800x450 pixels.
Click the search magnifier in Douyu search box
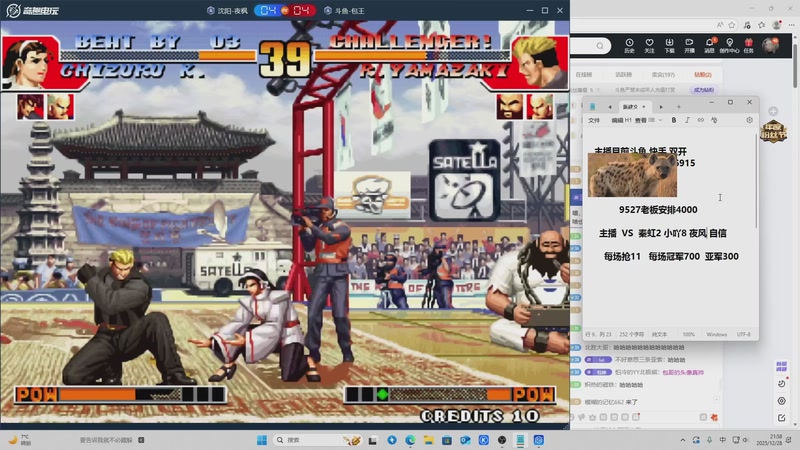[x=600, y=46]
